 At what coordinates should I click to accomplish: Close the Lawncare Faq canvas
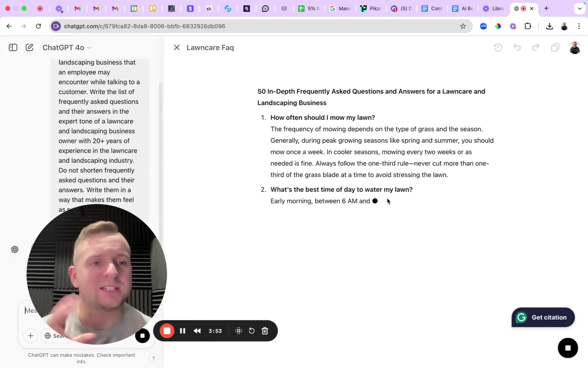pos(177,47)
